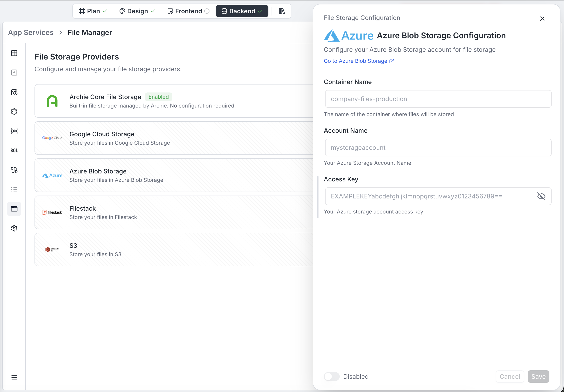Open the S3 provider card
This screenshot has width=564, height=392.
(x=174, y=250)
